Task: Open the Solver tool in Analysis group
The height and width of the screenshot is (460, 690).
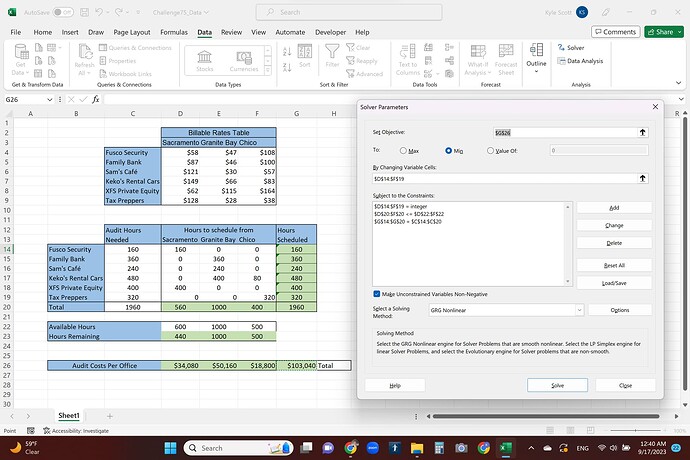Action: click(571, 48)
